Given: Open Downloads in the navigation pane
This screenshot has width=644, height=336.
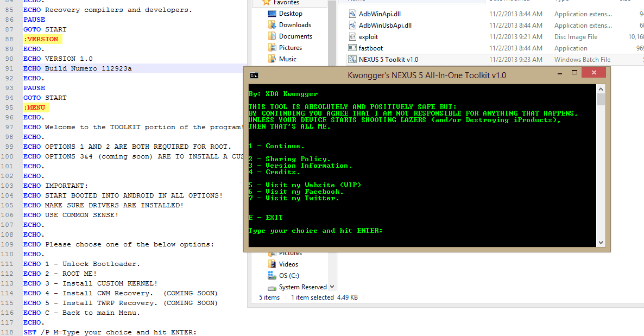Looking at the screenshot, I should pyautogui.click(x=295, y=25).
